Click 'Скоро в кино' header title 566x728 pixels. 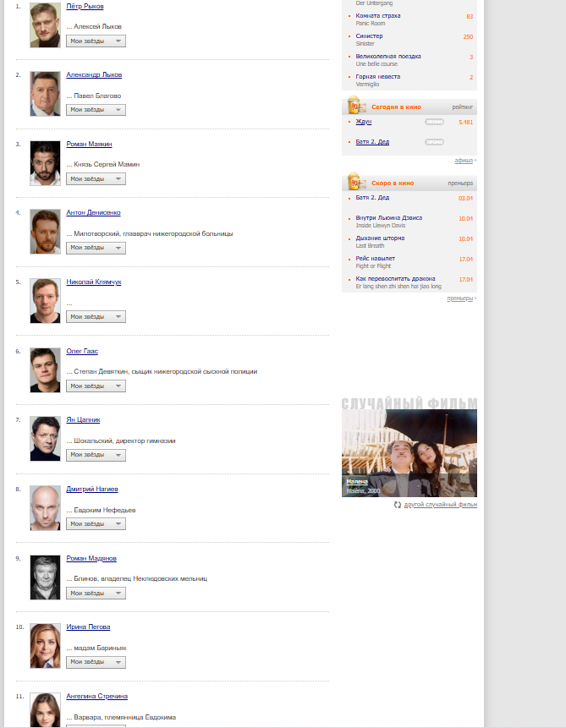click(393, 183)
